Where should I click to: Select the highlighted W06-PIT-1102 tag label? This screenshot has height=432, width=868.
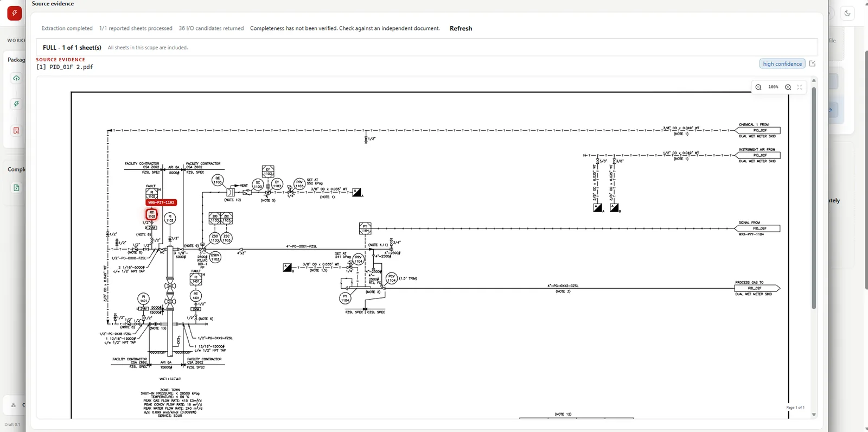(161, 202)
